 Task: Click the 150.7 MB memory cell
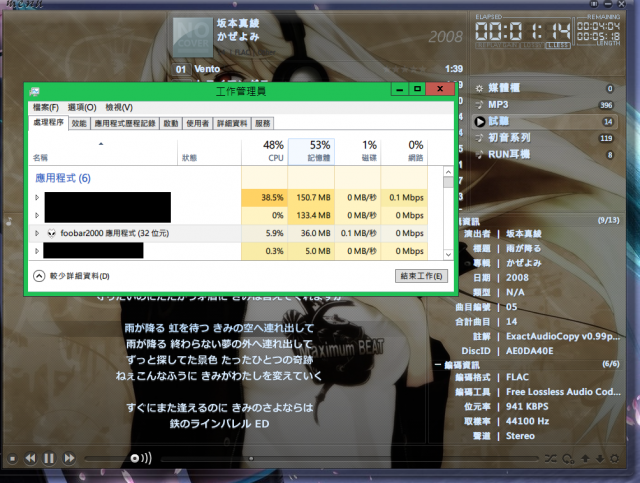tap(311, 198)
